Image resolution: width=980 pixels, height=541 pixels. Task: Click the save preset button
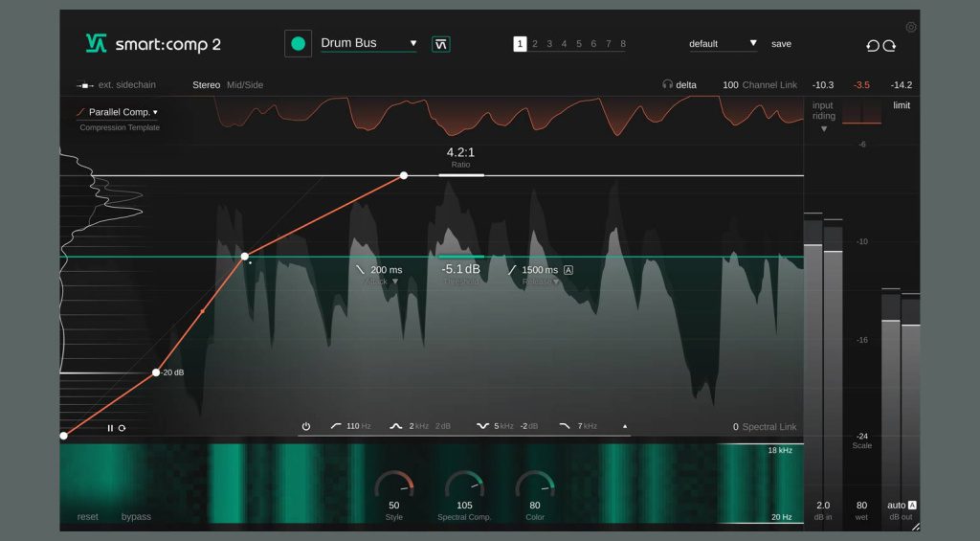(781, 44)
